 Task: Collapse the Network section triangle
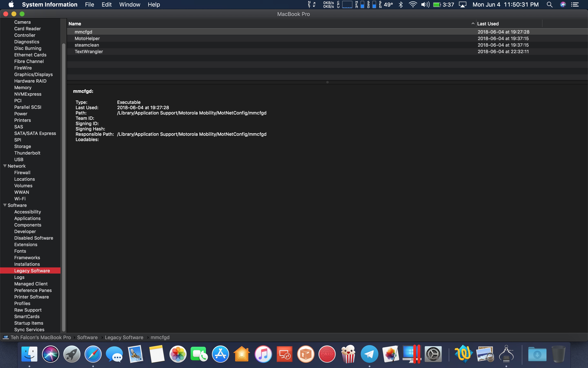5,166
